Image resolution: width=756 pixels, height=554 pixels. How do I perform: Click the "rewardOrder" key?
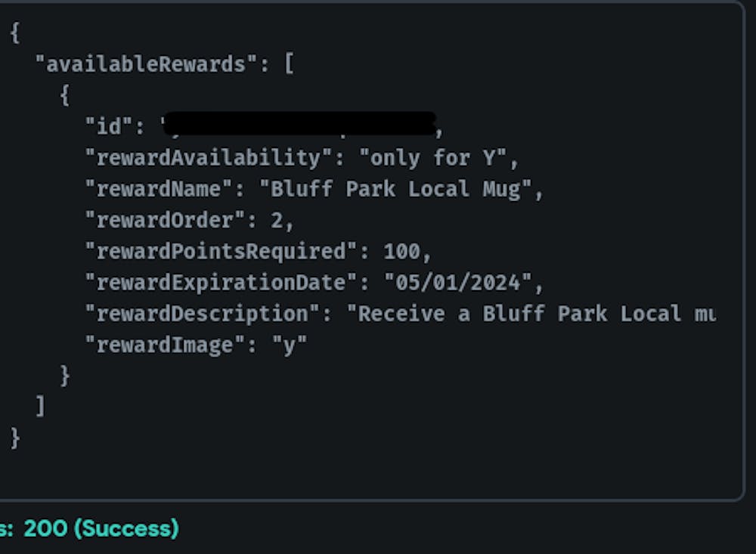165,220
